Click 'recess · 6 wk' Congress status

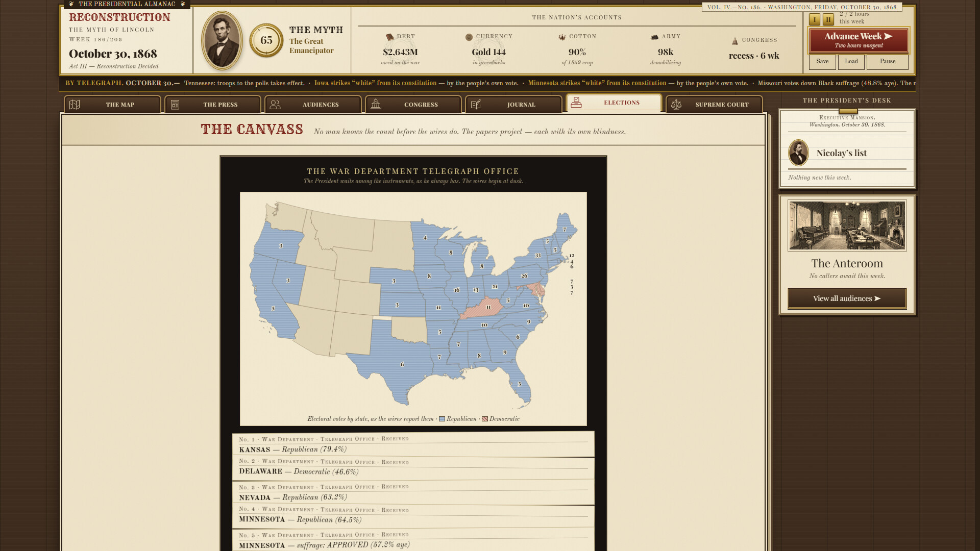tap(754, 56)
